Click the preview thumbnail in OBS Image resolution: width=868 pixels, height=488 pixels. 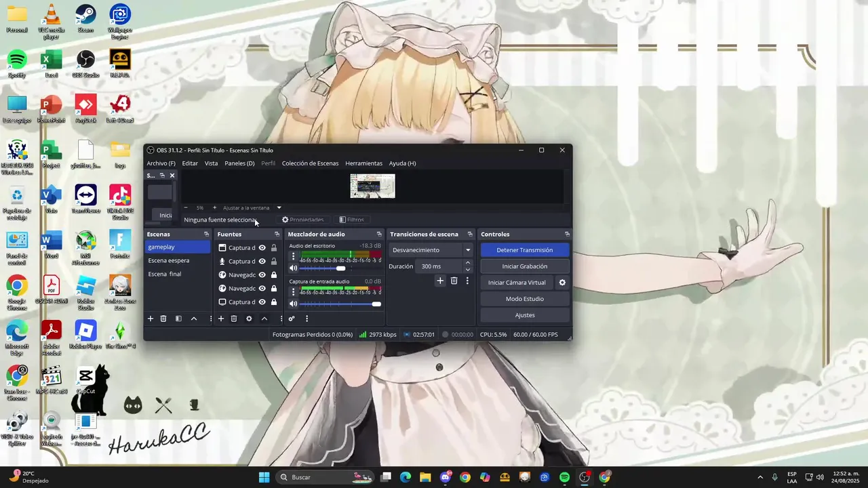372,186
